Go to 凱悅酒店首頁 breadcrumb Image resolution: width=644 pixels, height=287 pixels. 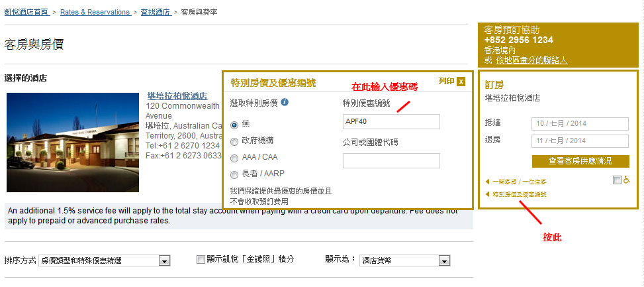[x=26, y=12]
